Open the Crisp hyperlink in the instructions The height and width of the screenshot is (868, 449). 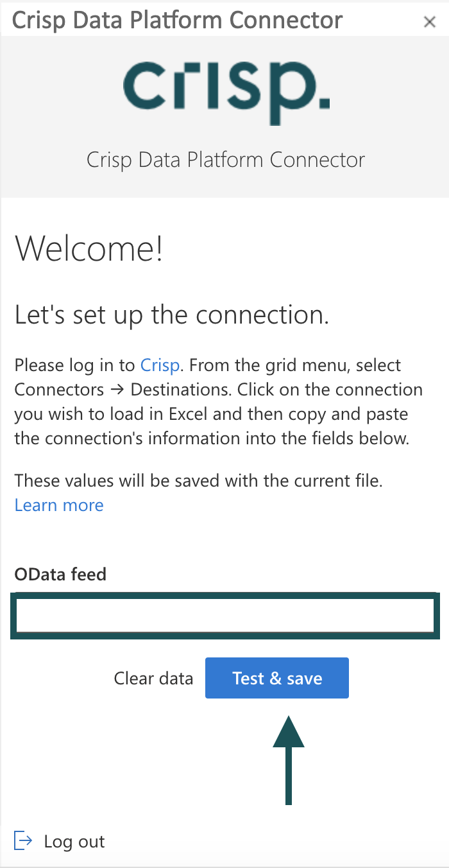pos(160,365)
